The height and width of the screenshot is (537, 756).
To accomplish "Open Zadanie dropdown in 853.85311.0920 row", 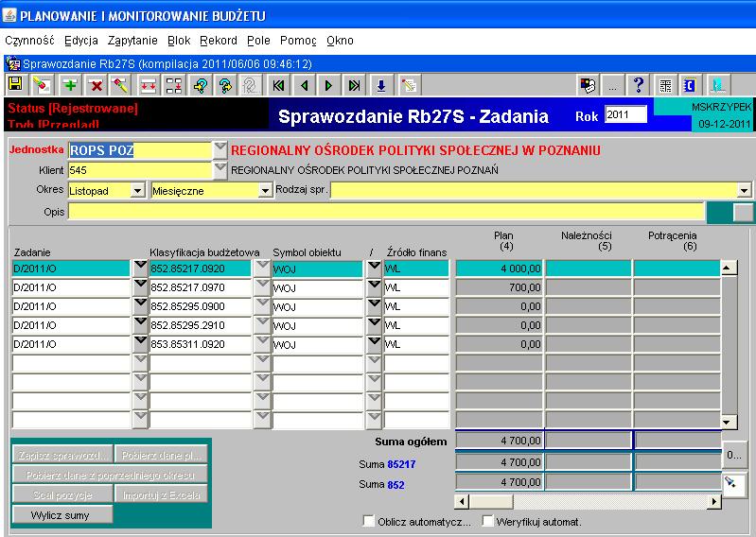I will tap(140, 344).
